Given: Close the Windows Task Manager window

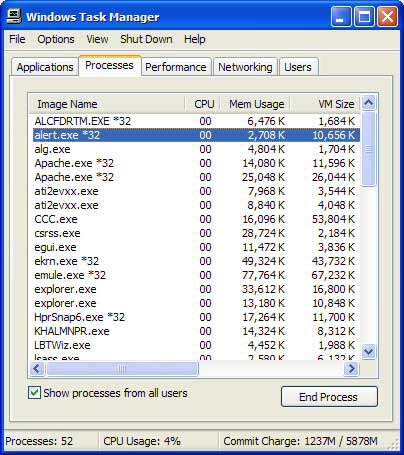Looking at the screenshot, I should 387,17.
